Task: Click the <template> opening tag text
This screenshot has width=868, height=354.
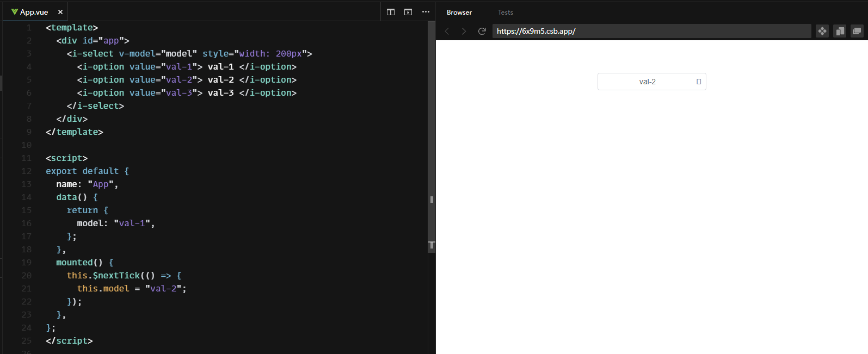Action: tap(72, 28)
